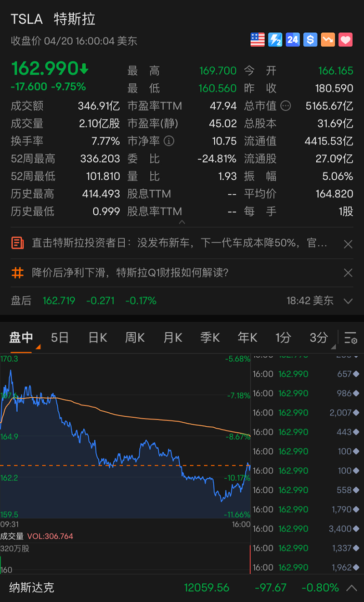Tap the -17.600 -9.75% change value
This screenshot has height=602, width=364.
(48, 86)
